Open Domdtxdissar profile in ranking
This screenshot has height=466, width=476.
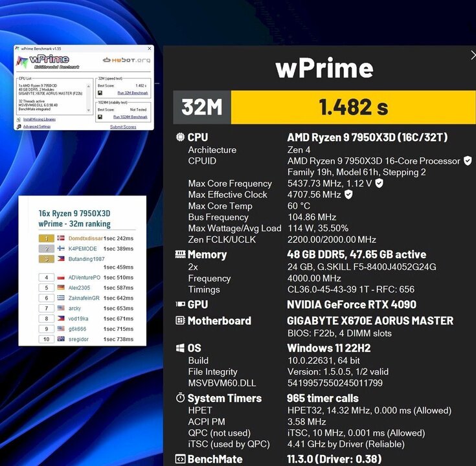pyautogui.click(x=85, y=238)
